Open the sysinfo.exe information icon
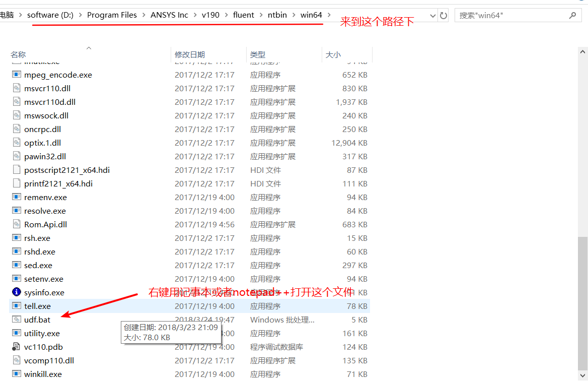This screenshot has width=588, height=381. click(16, 292)
